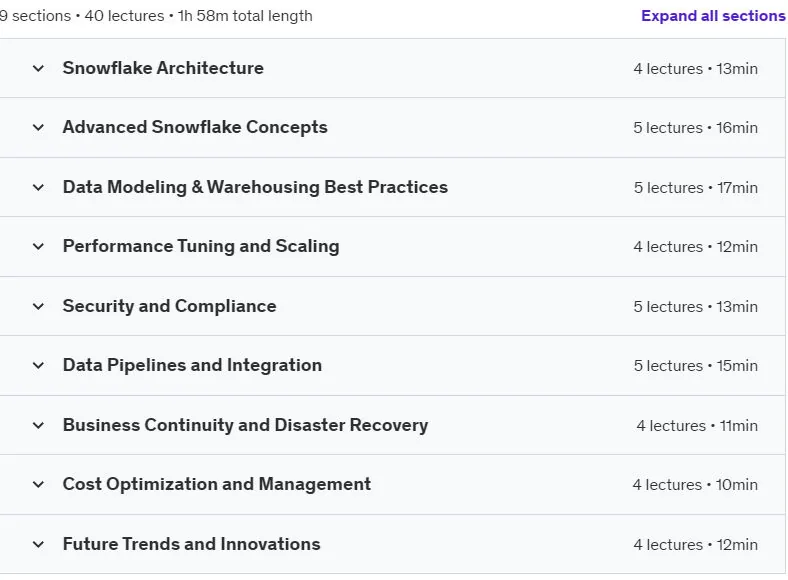Click the 5 lectures 17min label
The width and height of the screenshot is (788, 580).
(696, 188)
